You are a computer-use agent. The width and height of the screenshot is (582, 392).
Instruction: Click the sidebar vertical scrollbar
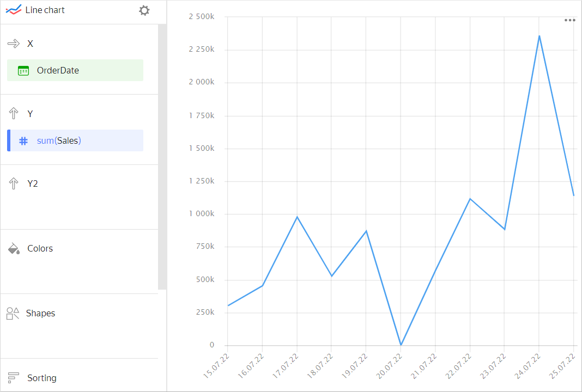[162, 157]
